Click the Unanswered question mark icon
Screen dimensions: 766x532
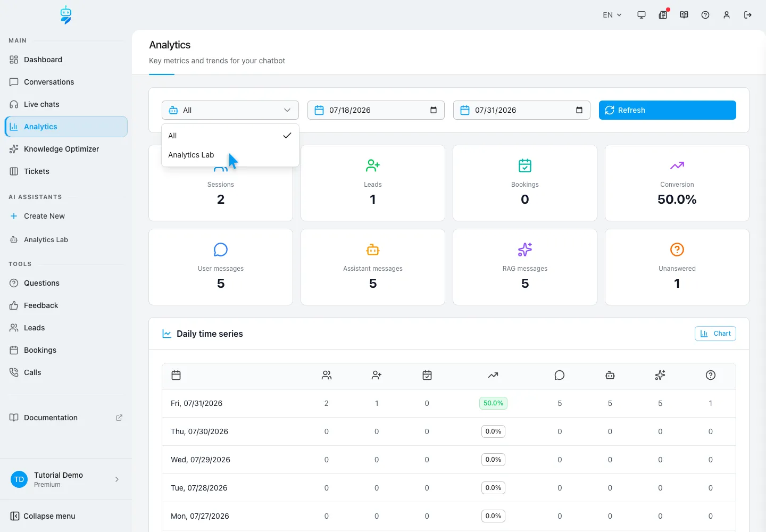(x=677, y=250)
